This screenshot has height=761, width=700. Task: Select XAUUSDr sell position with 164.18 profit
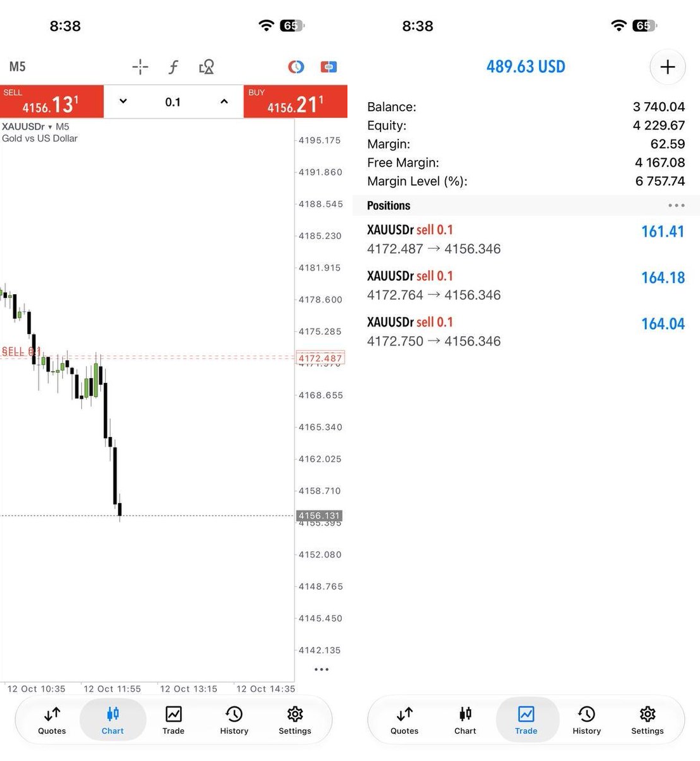[x=526, y=285]
